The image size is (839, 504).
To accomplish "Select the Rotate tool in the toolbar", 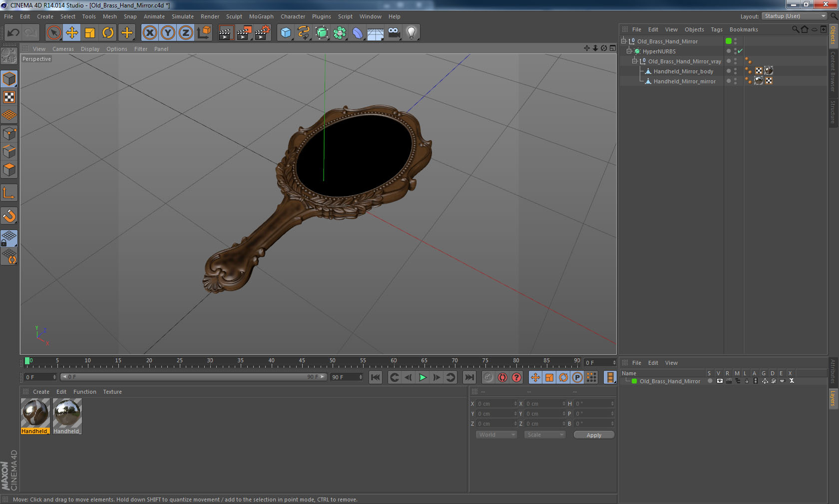I will [x=108, y=33].
